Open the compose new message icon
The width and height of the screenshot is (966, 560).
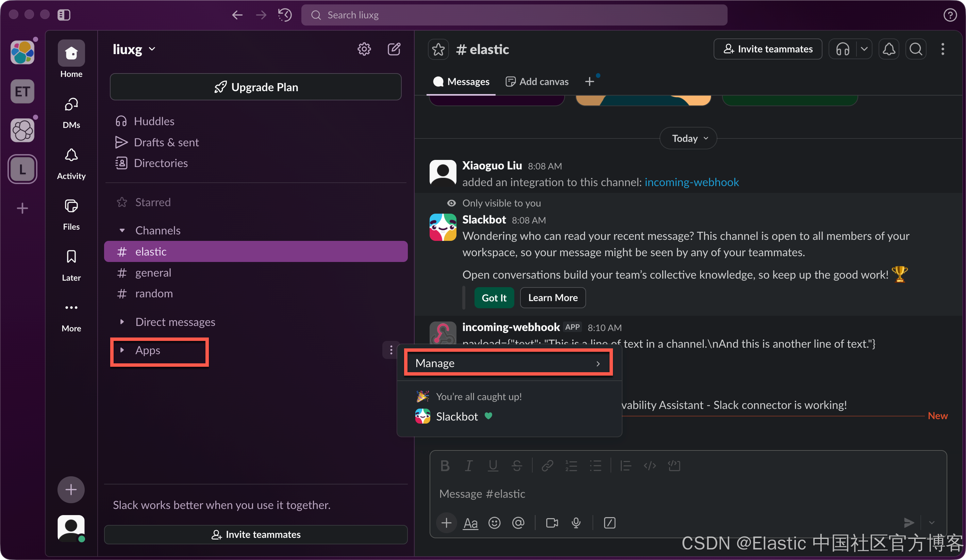point(394,49)
